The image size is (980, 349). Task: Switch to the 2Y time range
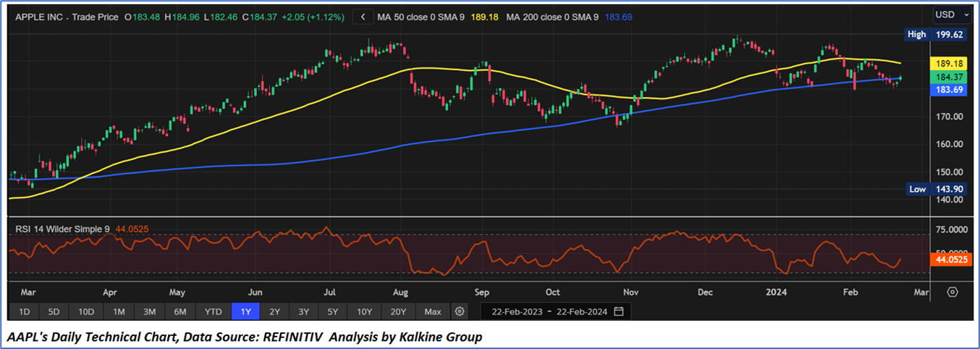274,311
